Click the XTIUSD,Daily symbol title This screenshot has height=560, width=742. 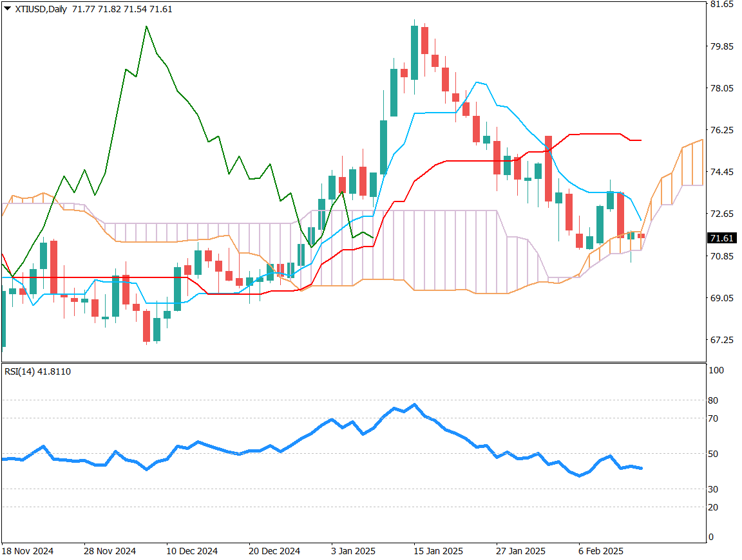[x=41, y=9]
